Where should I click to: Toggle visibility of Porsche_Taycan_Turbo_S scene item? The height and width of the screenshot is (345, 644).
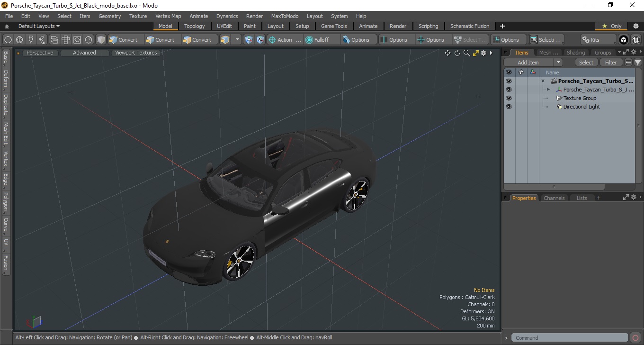pyautogui.click(x=509, y=81)
